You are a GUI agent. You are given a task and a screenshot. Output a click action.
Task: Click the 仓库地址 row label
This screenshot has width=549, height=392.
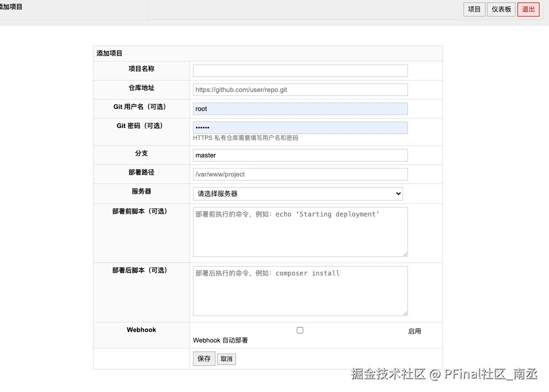click(141, 87)
